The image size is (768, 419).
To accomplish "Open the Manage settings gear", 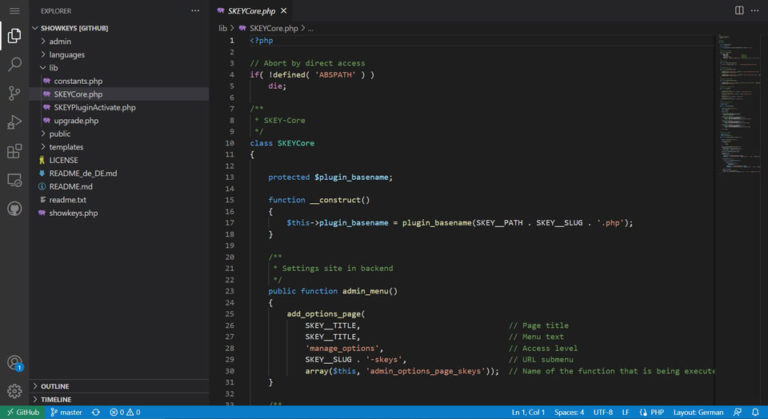I will (14, 391).
